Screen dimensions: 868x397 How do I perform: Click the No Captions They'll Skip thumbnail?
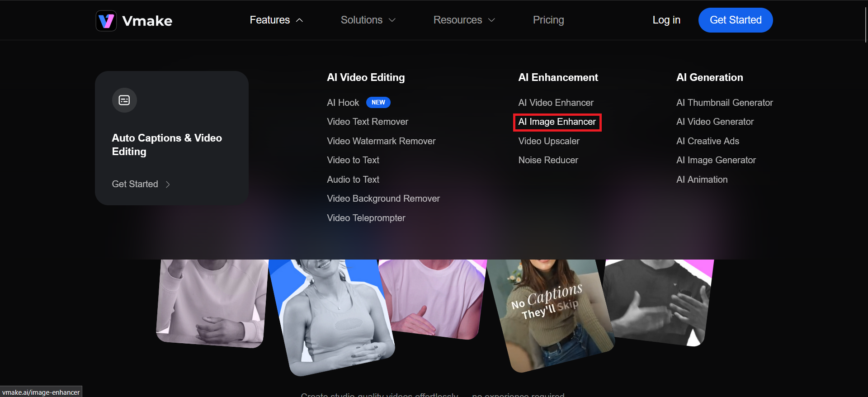pos(549,312)
